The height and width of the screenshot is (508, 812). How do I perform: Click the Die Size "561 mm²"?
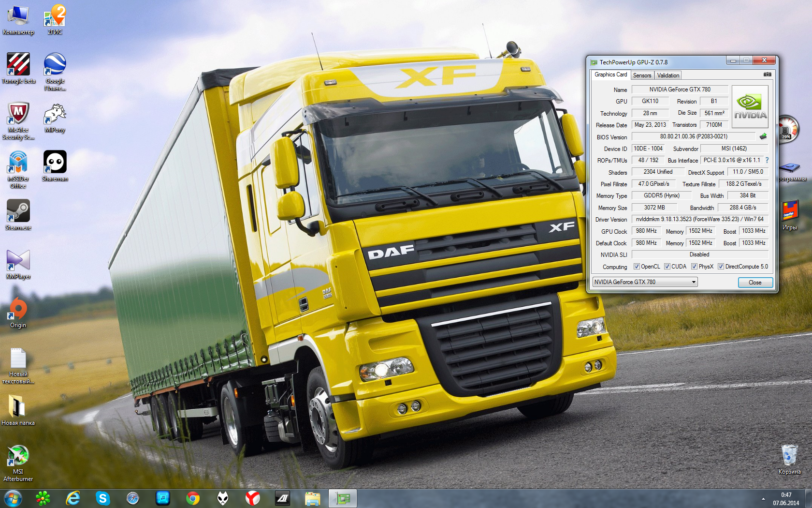pos(714,113)
